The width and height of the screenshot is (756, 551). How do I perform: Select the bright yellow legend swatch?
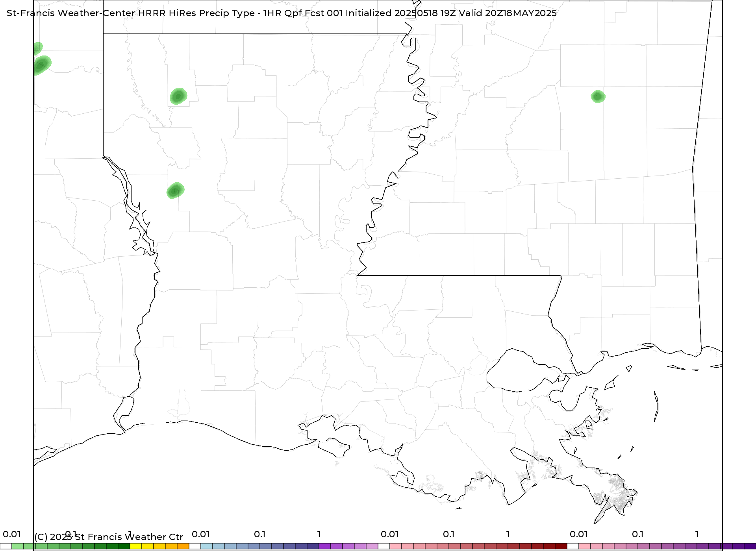click(x=136, y=546)
